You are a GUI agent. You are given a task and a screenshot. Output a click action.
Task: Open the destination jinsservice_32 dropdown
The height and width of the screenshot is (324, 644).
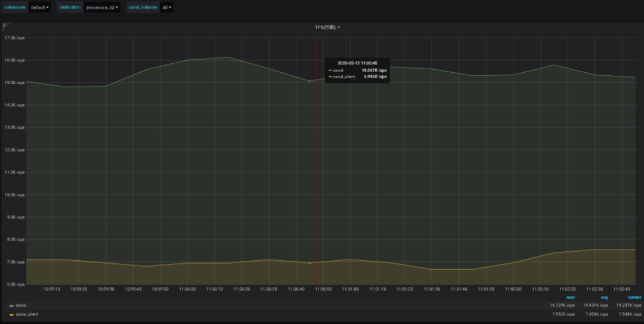point(103,8)
